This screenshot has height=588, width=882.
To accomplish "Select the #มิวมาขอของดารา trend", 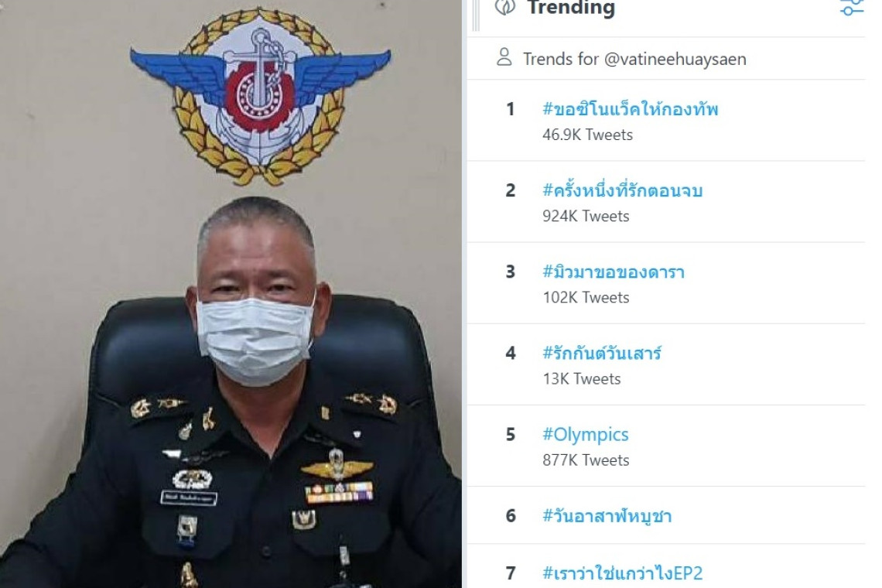I will [613, 272].
